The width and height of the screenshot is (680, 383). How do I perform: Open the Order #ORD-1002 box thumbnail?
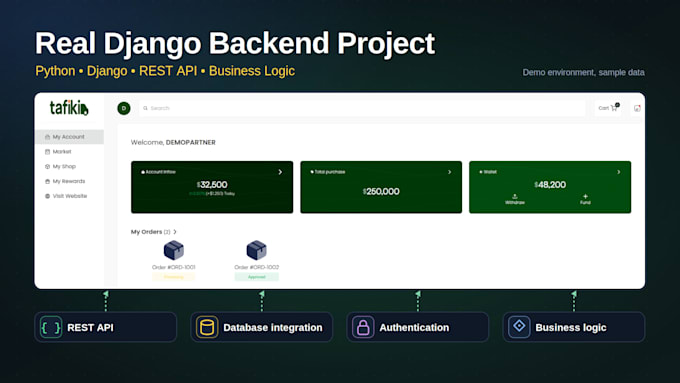click(256, 250)
